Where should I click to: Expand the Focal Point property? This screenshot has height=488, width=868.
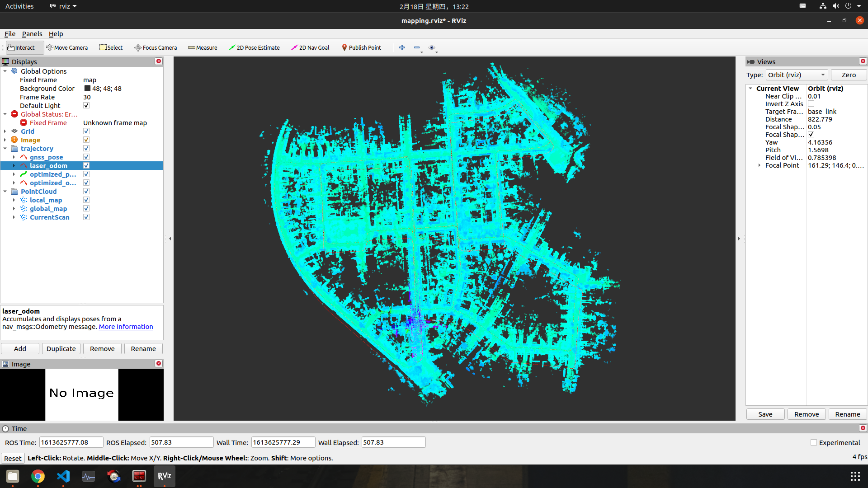[x=759, y=165]
